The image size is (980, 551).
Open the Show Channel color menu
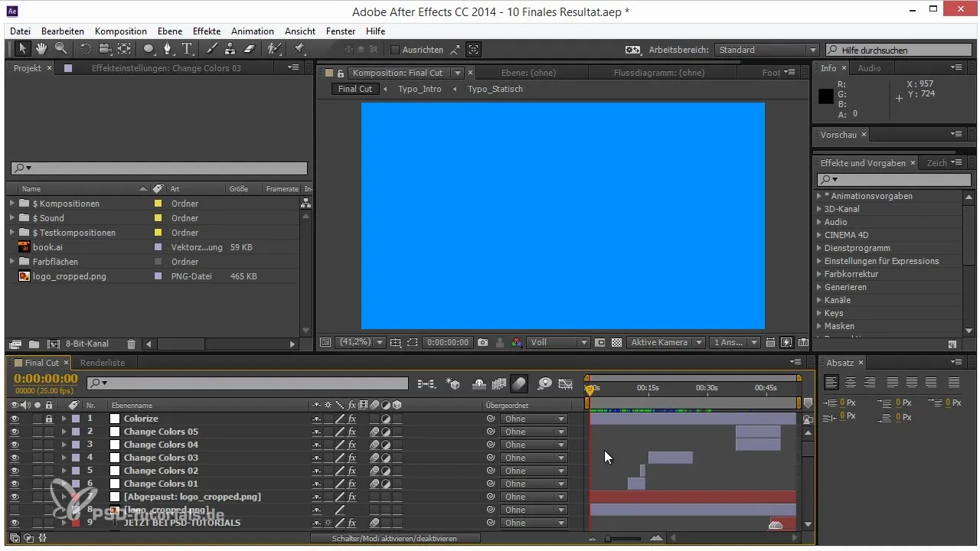click(x=516, y=343)
